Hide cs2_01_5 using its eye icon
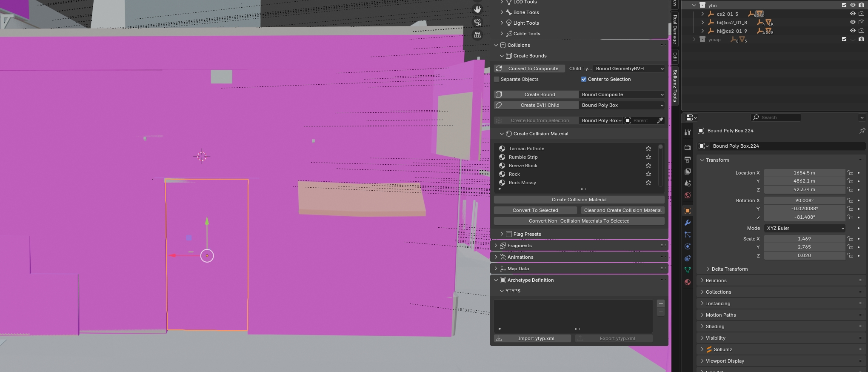 click(x=852, y=14)
